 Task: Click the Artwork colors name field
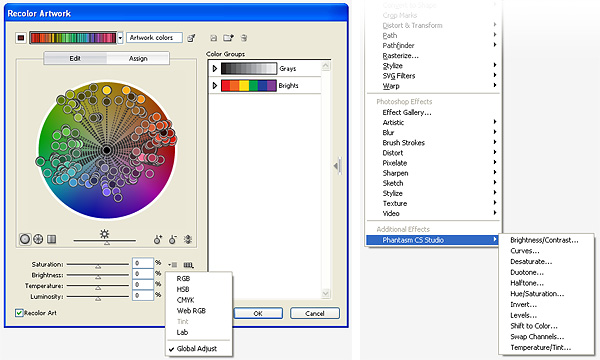click(x=154, y=37)
